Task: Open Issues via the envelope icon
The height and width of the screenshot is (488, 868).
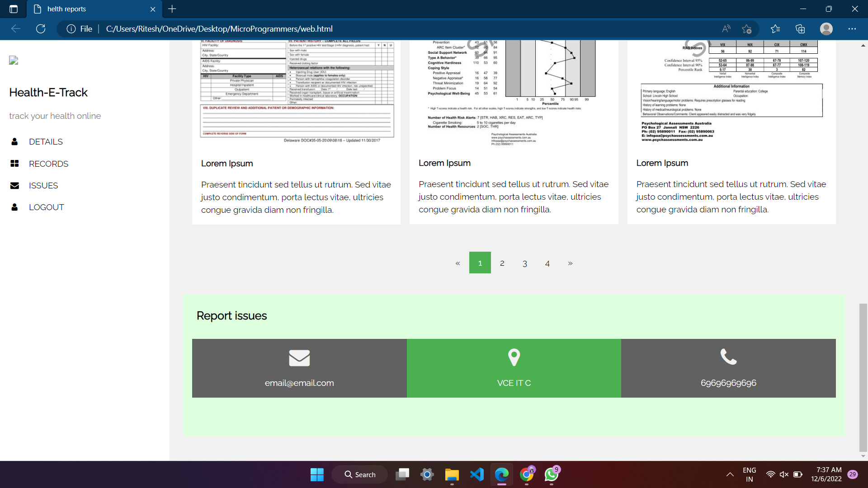Action: 15,185
